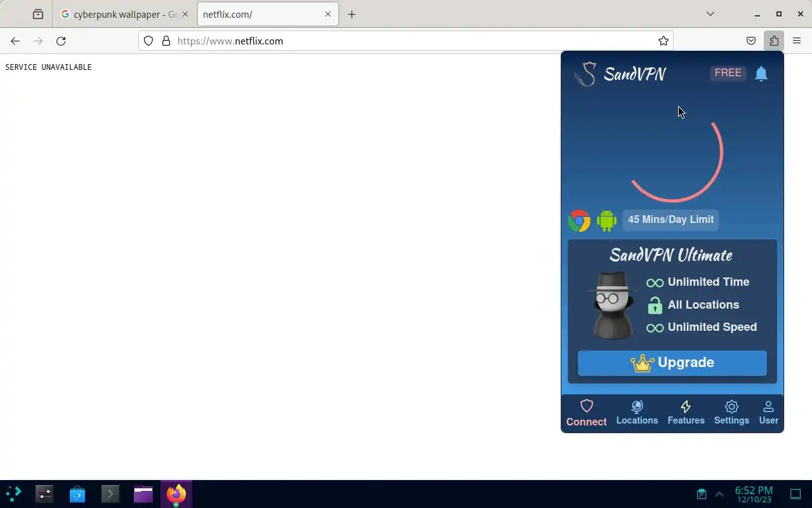
Task: Click the 45 Mins/Day Limit label
Action: point(671,220)
